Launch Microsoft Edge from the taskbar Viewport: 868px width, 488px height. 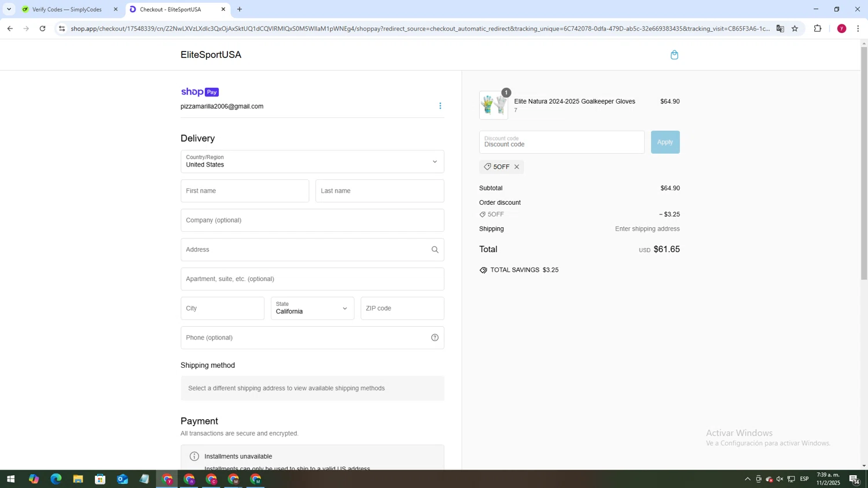click(56, 479)
